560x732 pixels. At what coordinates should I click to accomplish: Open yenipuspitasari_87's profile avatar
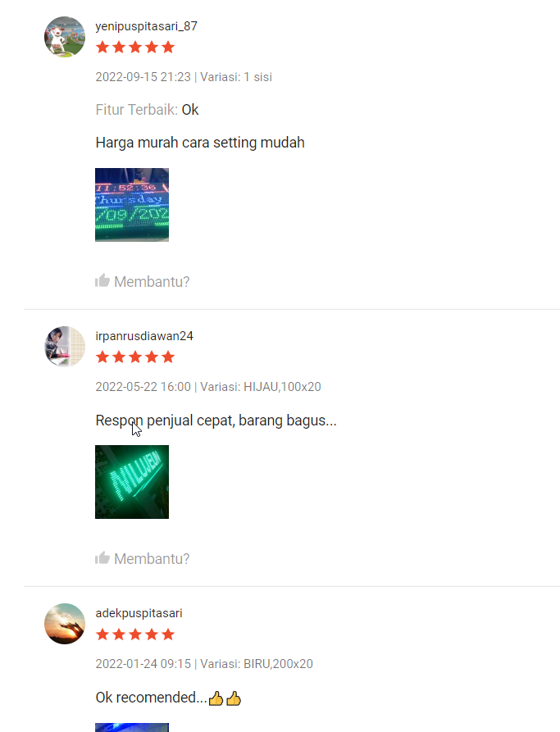(65, 37)
